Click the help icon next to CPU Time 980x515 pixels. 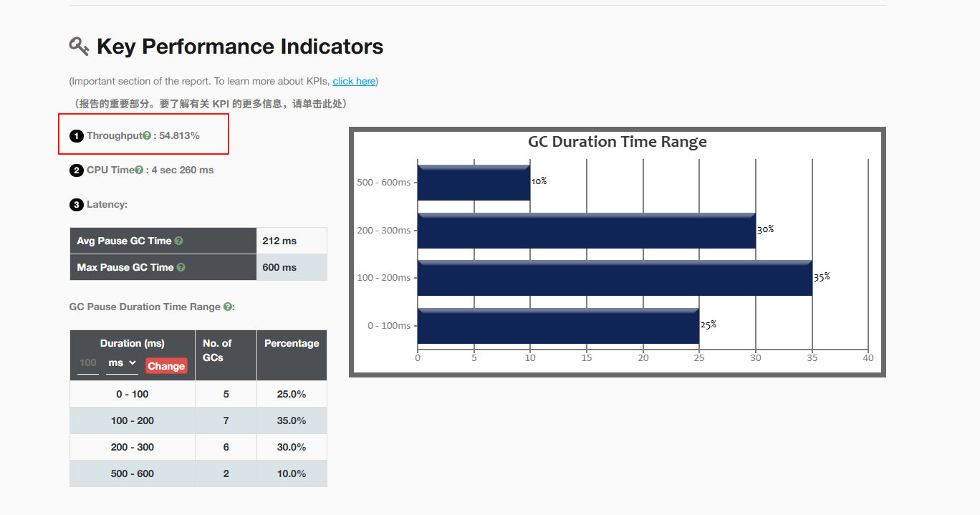[139, 170]
